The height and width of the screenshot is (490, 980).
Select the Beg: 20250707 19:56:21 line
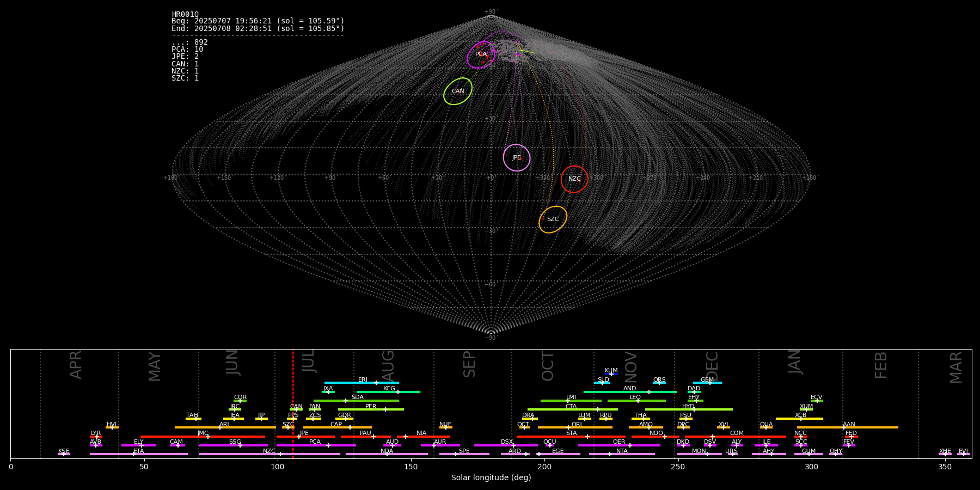[258, 21]
